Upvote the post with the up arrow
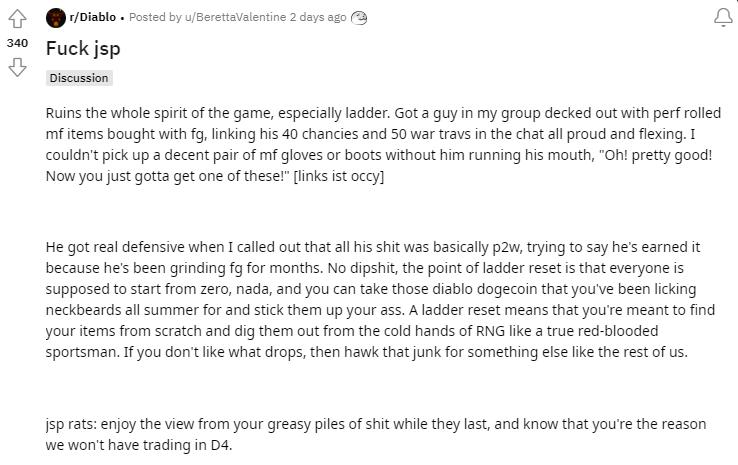This screenshot has width=738, height=465. tap(17, 19)
